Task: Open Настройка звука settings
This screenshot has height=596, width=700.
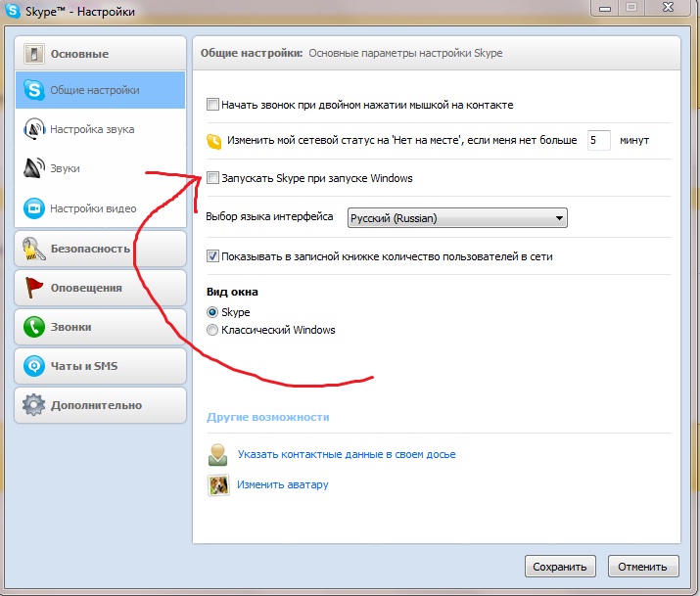Action: click(x=101, y=129)
